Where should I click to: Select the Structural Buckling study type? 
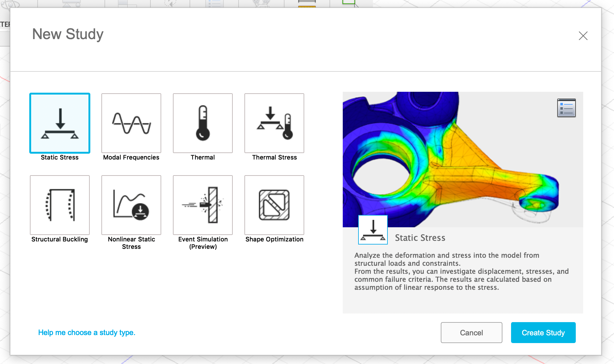59,205
